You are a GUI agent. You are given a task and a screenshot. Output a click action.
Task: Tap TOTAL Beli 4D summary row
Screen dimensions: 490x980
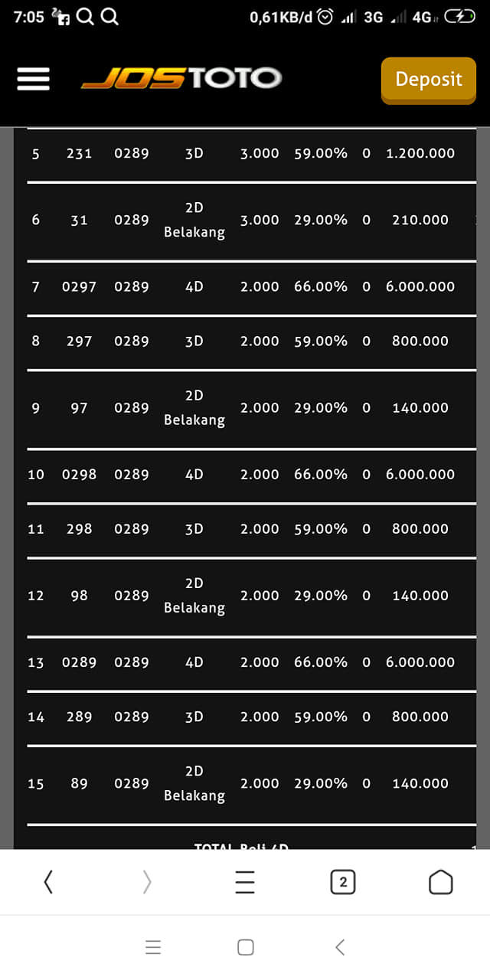coord(242,847)
